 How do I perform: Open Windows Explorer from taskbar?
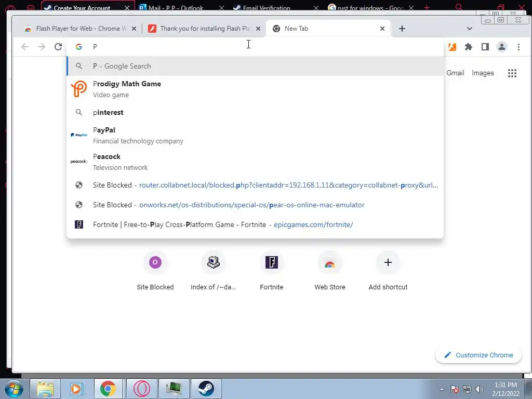point(45,389)
